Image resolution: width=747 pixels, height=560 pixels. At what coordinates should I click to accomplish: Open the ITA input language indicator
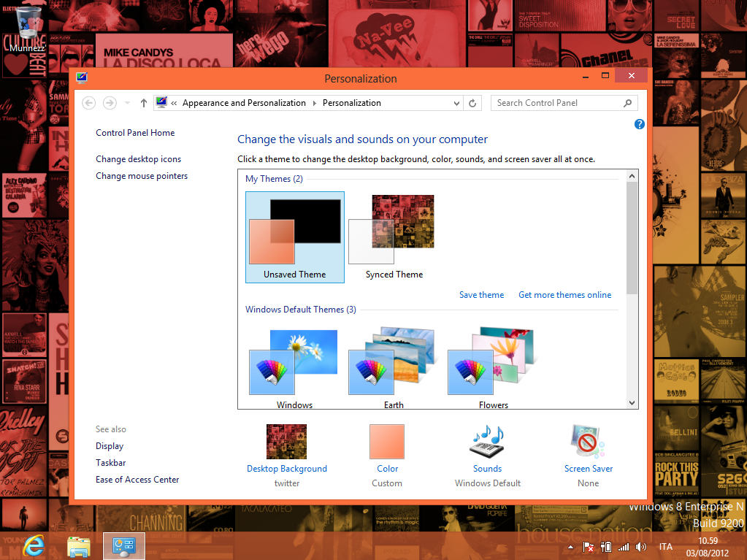pyautogui.click(x=666, y=547)
